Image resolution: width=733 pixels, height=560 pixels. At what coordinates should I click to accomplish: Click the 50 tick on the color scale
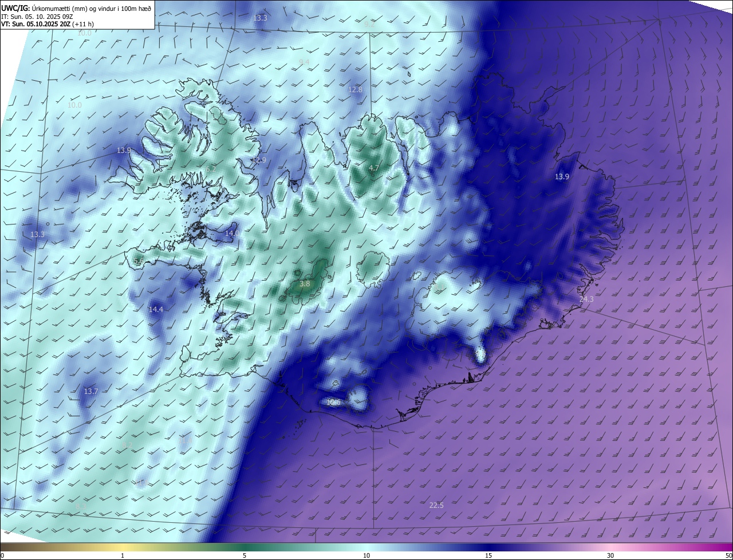[x=728, y=555]
